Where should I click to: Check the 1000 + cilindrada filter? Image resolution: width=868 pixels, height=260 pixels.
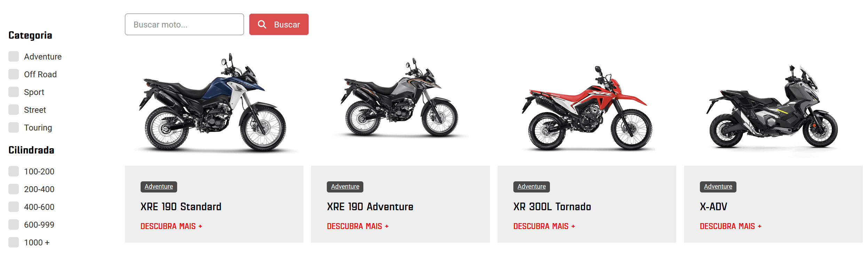pos(14,242)
